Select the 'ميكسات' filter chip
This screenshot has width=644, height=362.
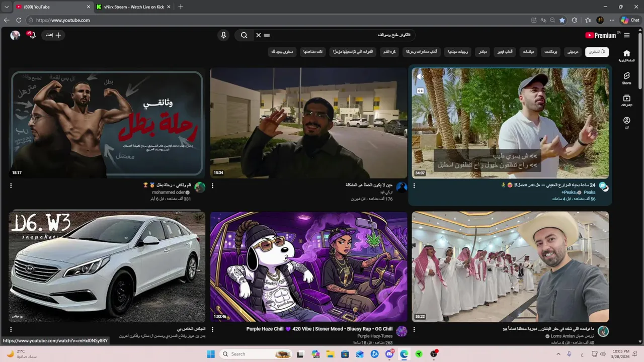[x=528, y=52]
